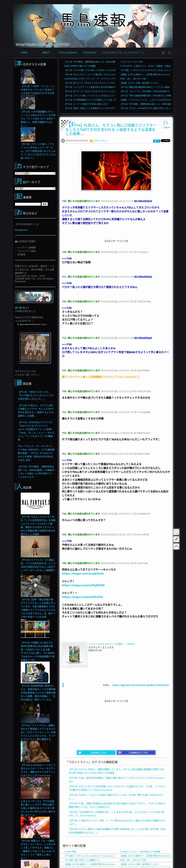Open エフエフ14アンテナ menu item
The width and height of the screenshot is (186, 868).
tap(112, 53)
